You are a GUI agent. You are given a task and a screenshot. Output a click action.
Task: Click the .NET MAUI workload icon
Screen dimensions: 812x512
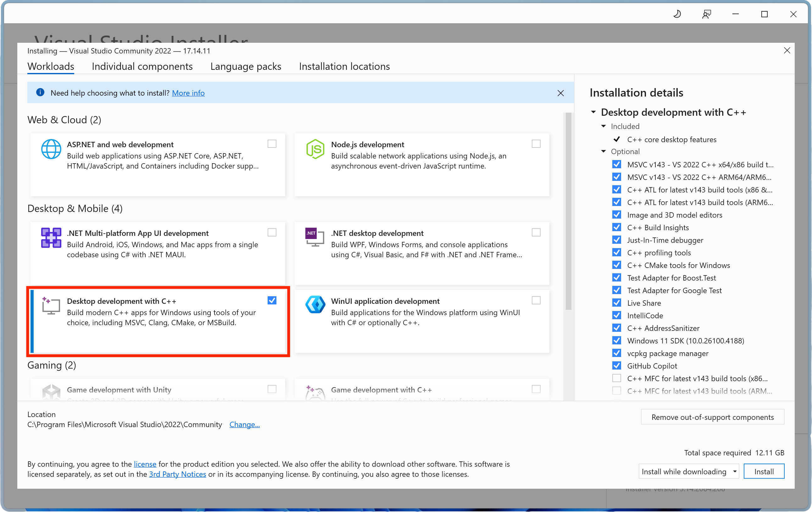tap(51, 238)
